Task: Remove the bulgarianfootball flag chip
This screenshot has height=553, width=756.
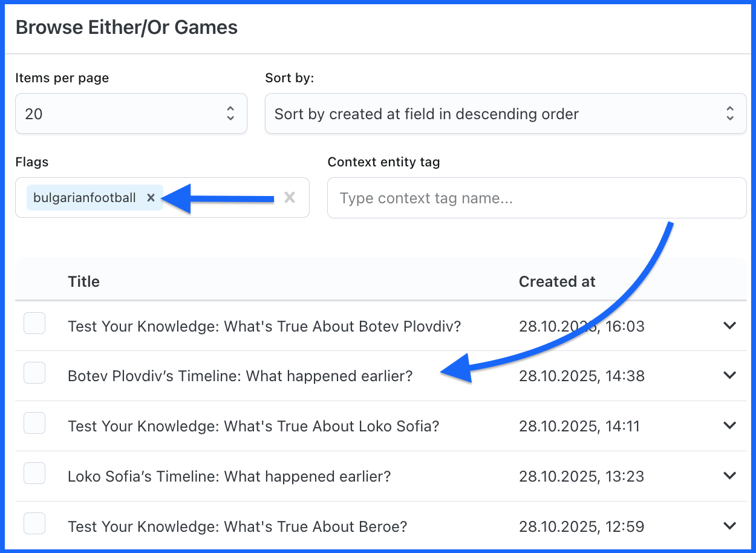Action: [151, 198]
